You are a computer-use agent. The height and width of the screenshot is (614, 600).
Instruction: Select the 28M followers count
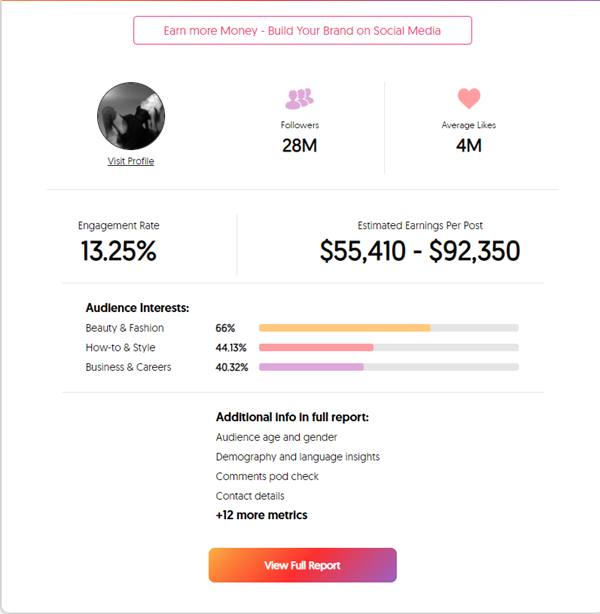[x=300, y=146]
